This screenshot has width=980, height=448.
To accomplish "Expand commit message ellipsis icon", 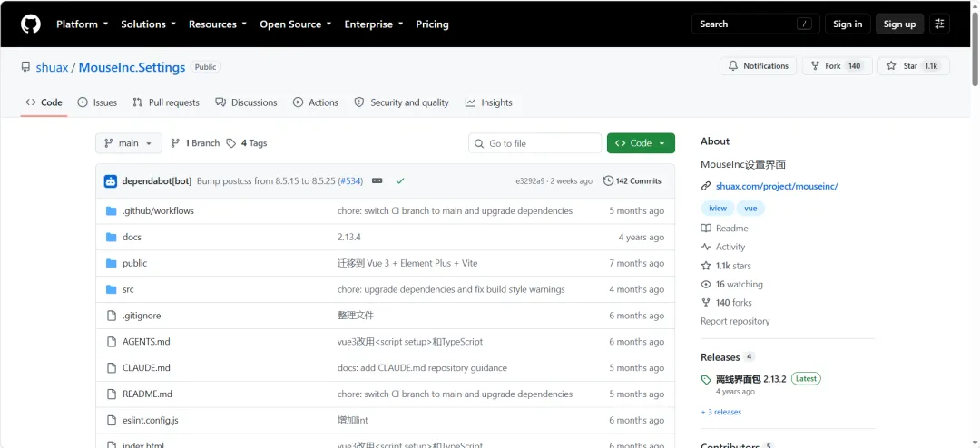I will 377,181.
